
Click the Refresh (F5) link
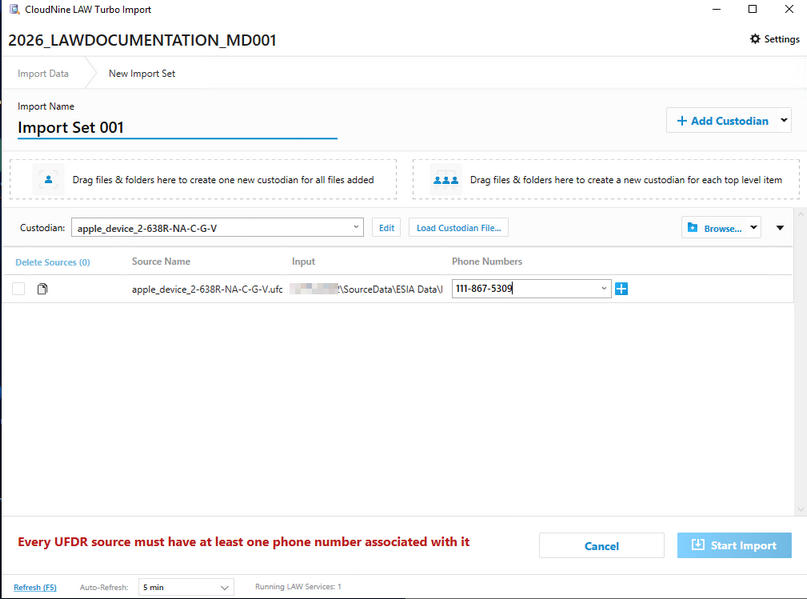point(35,587)
